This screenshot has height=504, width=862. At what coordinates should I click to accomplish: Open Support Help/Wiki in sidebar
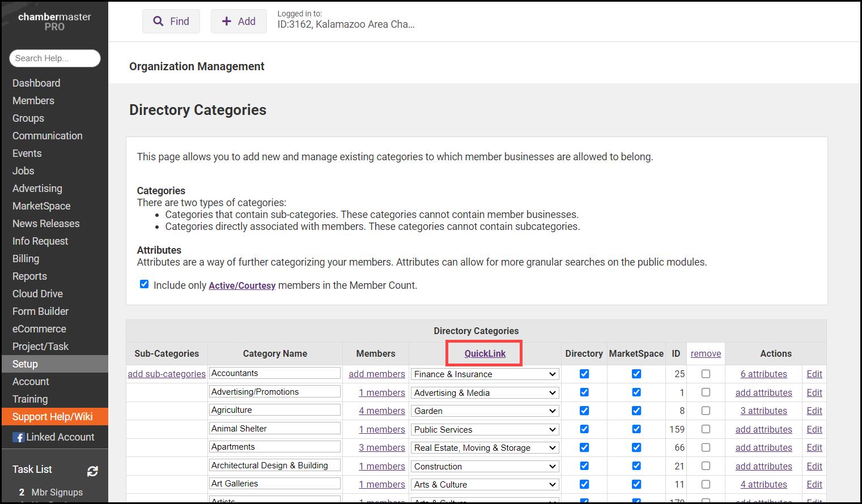(x=52, y=417)
